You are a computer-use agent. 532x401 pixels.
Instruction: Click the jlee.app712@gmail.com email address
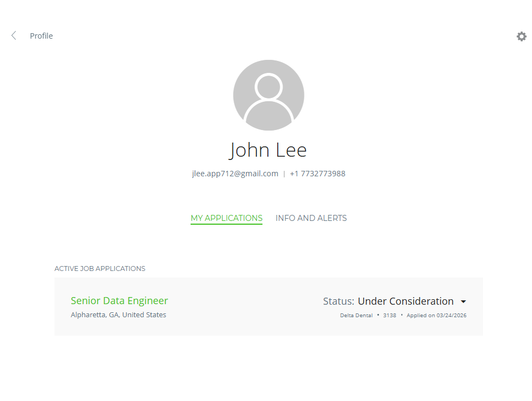pyautogui.click(x=235, y=174)
